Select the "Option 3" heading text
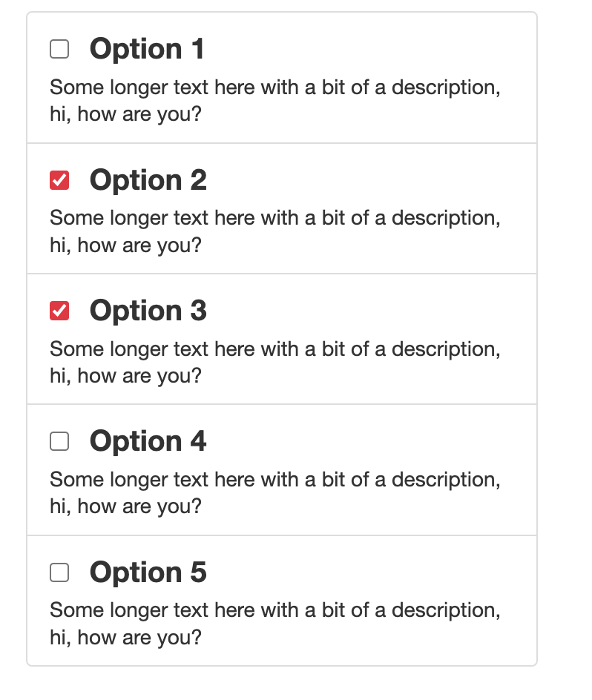This screenshot has height=700, width=592. [148, 310]
